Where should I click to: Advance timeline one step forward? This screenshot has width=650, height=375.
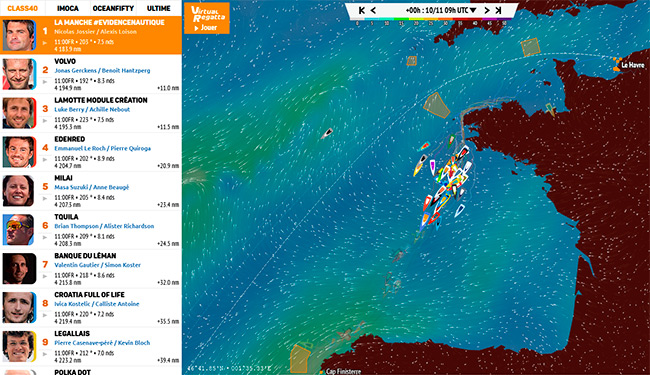(x=487, y=10)
